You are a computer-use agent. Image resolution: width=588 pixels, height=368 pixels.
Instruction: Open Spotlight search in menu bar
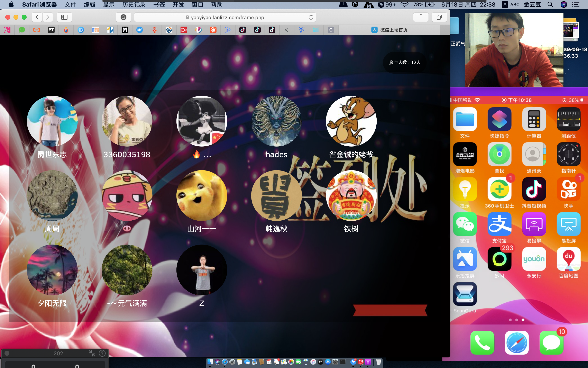click(x=550, y=4)
